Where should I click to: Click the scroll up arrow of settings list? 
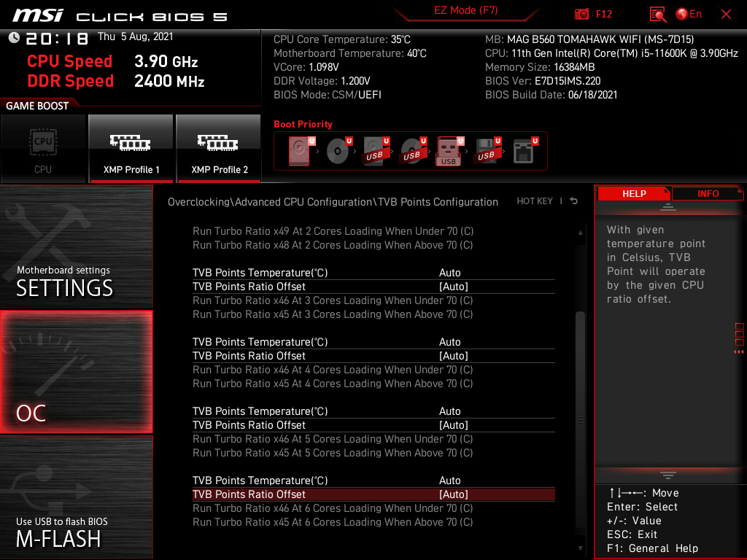[580, 233]
